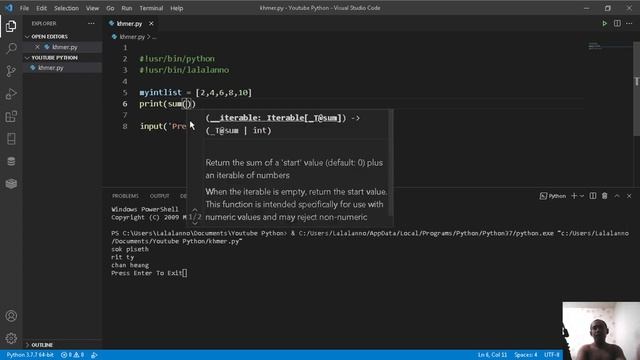640x360 pixels.
Task: Open the Explorer view in activity bar
Action: pos(11,26)
